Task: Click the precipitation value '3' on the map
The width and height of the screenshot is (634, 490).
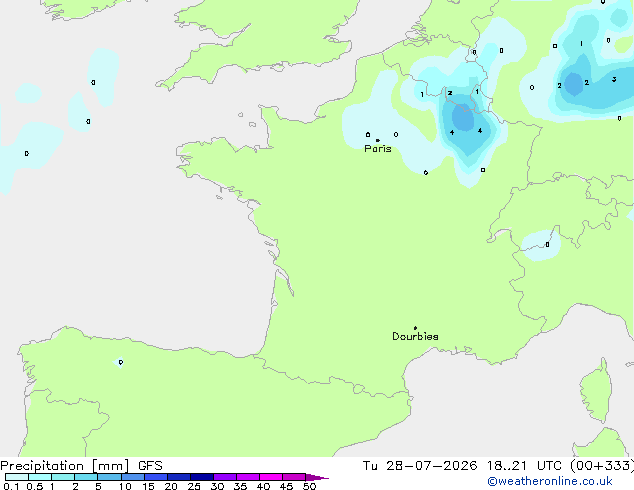Action: 614,79
